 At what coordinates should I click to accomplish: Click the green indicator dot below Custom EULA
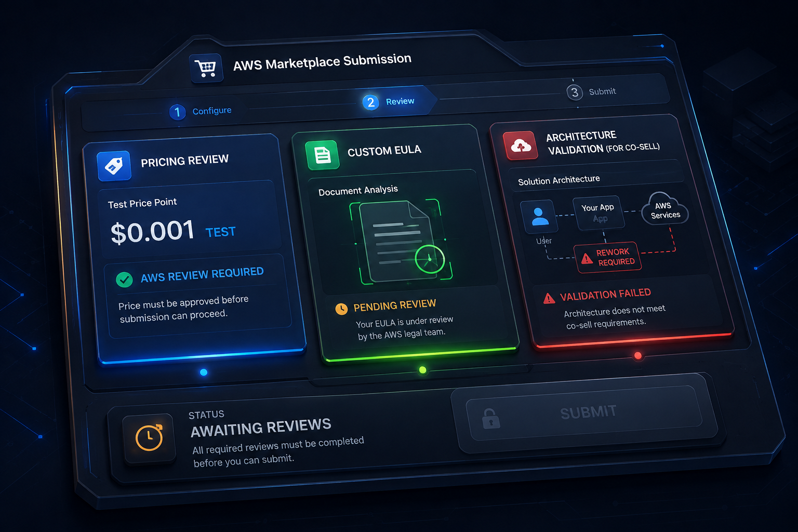[422, 370]
